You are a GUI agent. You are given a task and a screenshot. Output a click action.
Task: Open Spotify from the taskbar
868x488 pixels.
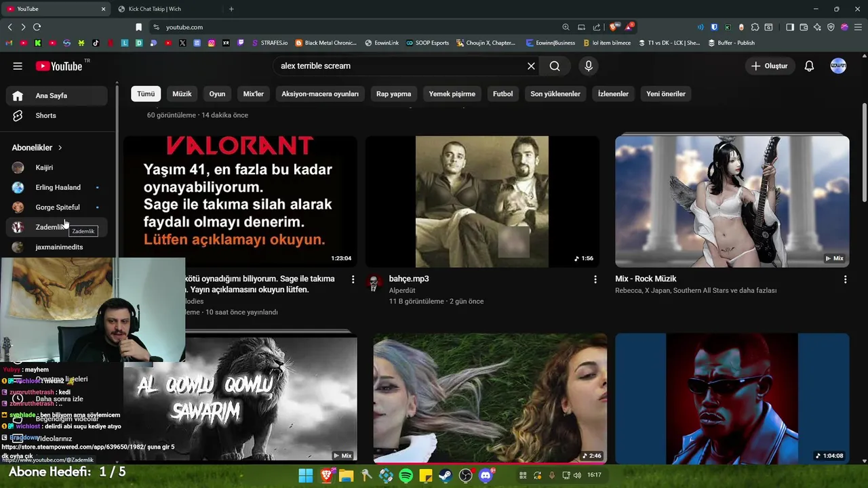(406, 475)
